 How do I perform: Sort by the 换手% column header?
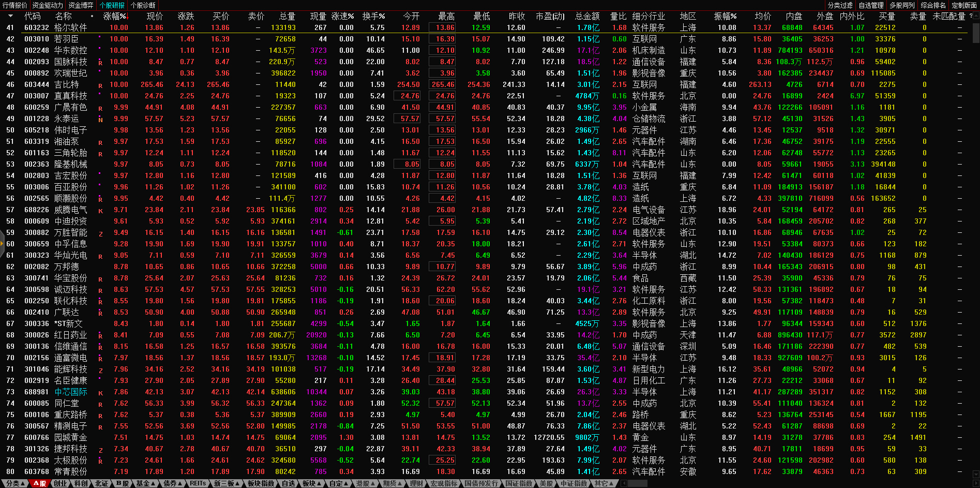pos(373,16)
